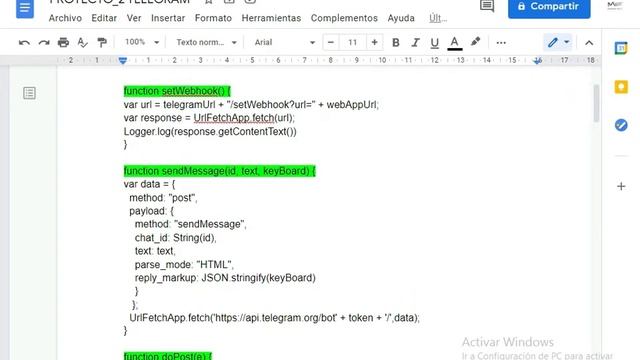
Task: Select the paint format tool
Action: [102, 42]
